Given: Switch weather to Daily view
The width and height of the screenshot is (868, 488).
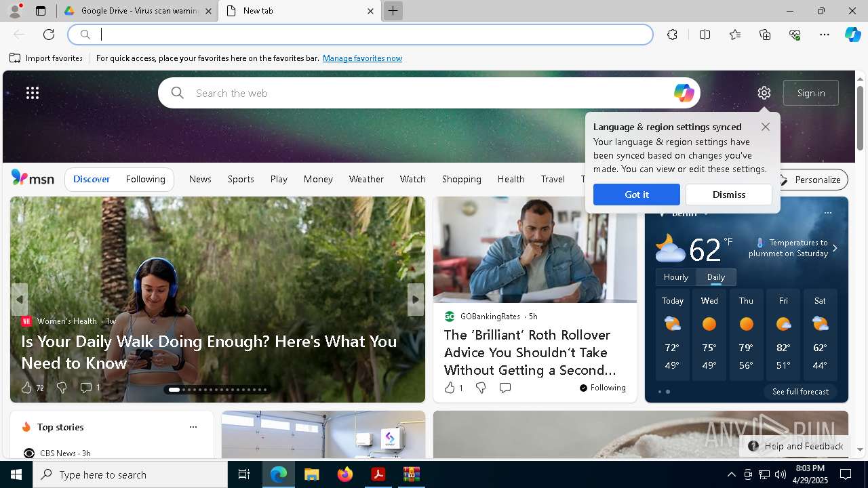Looking at the screenshot, I should click(716, 277).
